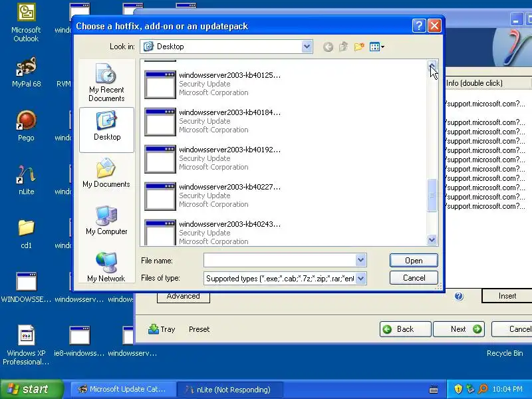The image size is (532, 399).
Task: Expand the File name dropdown arrow
Action: pos(360,261)
